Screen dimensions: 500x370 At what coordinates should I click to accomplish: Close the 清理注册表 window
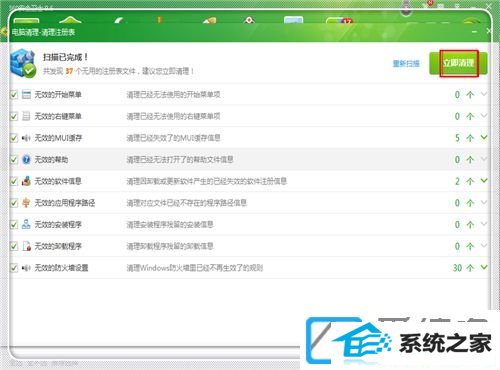click(x=488, y=31)
